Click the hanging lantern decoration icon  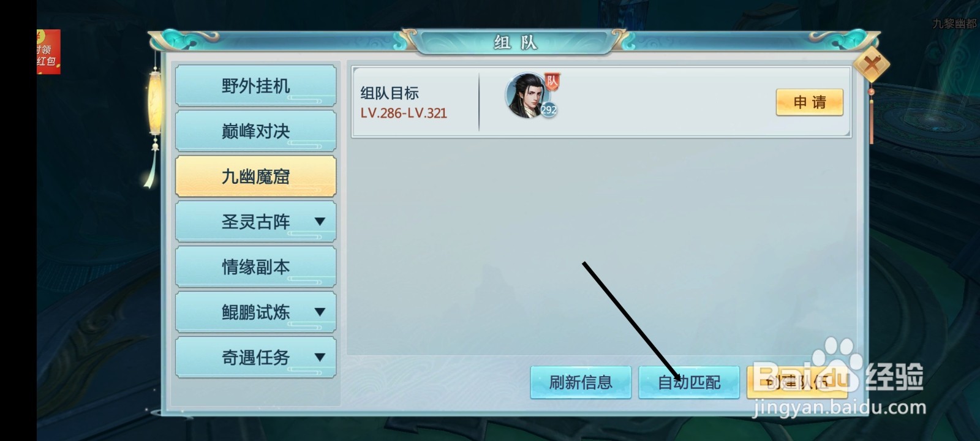point(154,116)
